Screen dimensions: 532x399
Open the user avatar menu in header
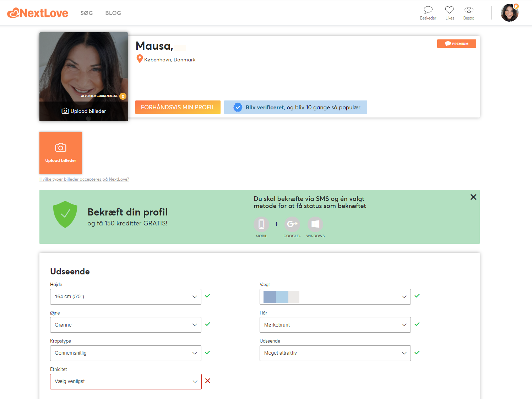pos(510,13)
